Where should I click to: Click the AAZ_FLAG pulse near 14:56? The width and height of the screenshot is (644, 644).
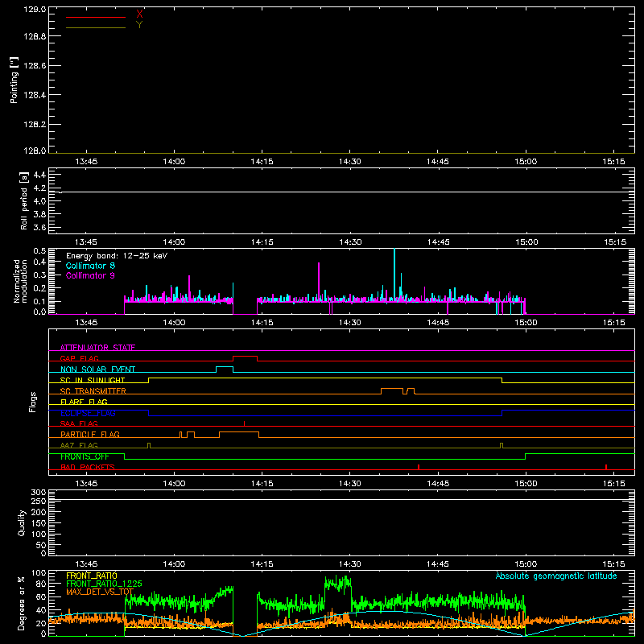click(x=502, y=446)
